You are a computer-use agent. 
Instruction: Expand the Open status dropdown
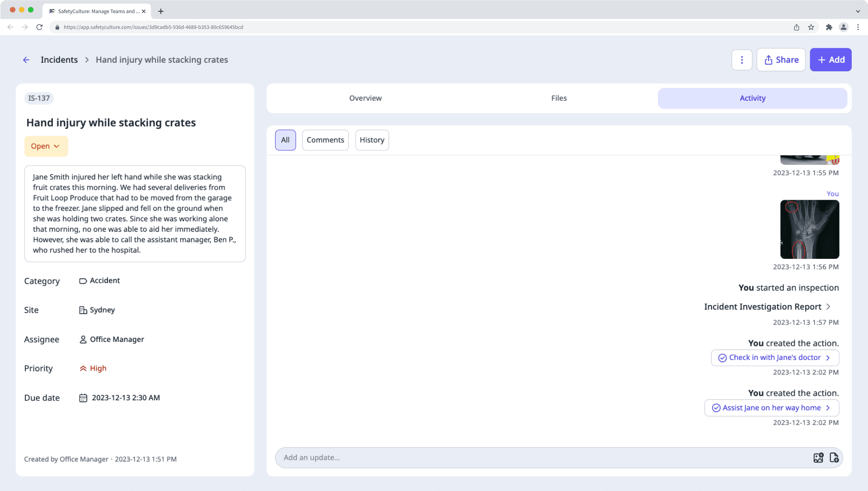[46, 146]
